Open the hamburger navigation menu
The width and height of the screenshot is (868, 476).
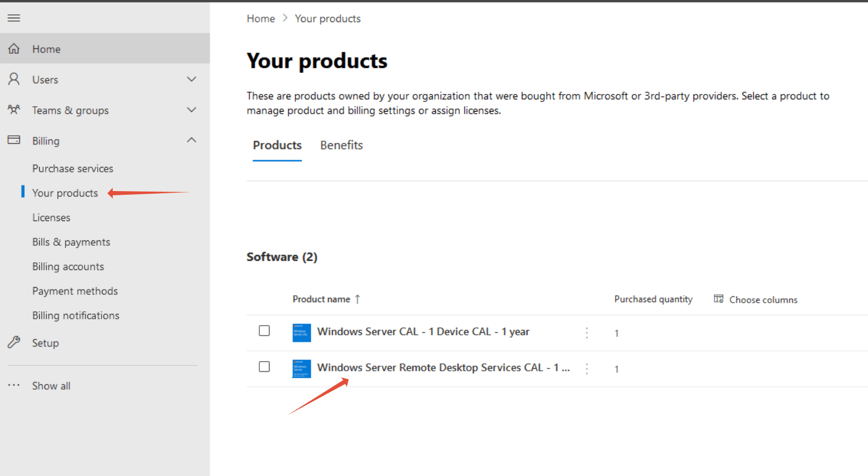pos(14,18)
